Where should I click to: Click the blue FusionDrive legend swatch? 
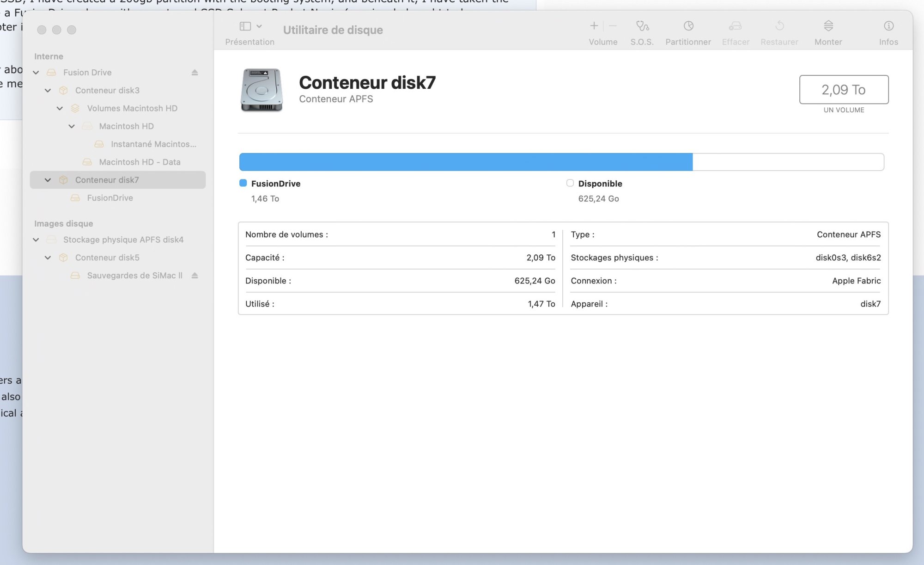point(243,183)
